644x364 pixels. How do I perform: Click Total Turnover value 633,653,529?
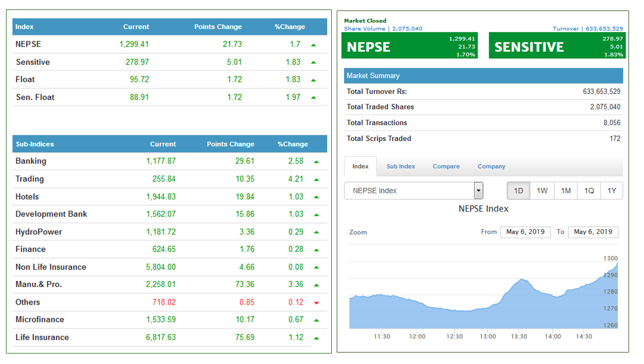point(602,91)
